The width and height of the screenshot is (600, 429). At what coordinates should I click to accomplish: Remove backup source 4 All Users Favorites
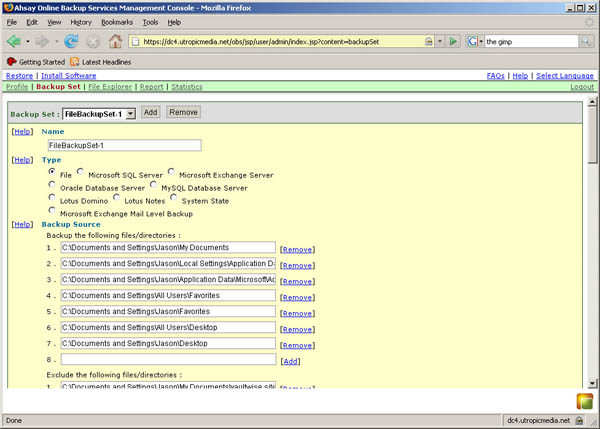pos(297,297)
